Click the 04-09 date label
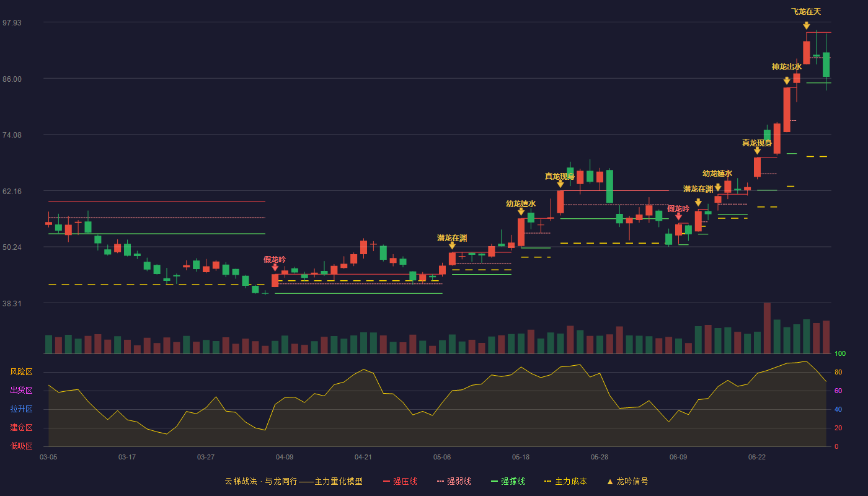 point(285,457)
